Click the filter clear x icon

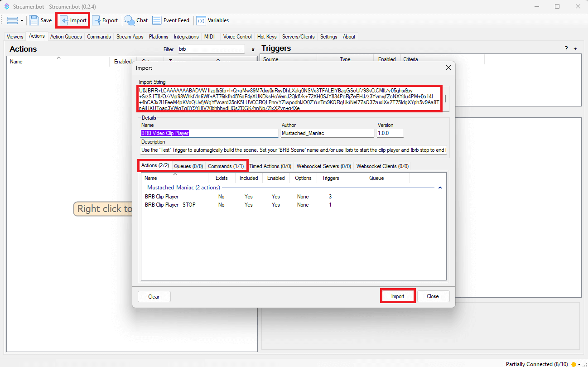pos(253,49)
